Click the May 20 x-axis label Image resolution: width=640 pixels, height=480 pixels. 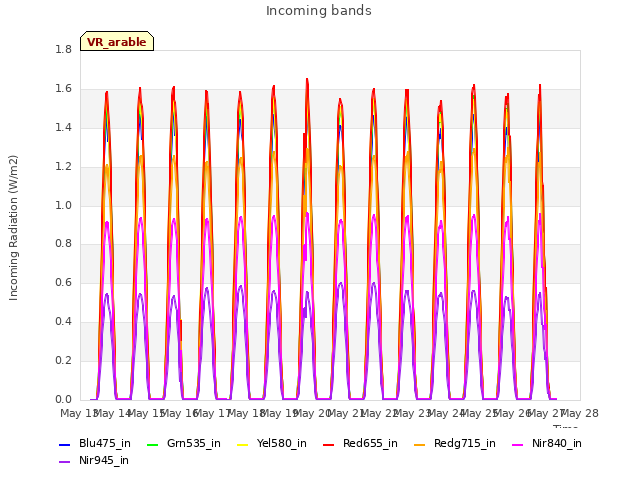(312, 413)
